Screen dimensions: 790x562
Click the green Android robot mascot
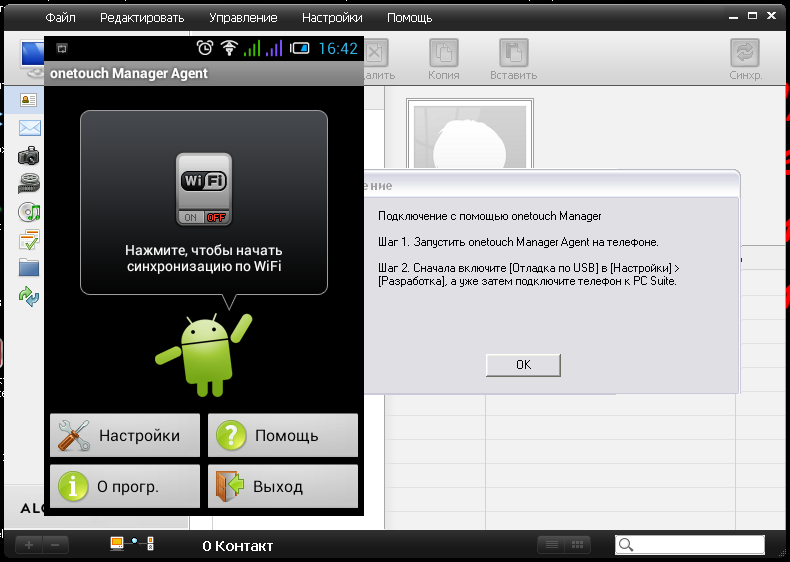click(204, 355)
